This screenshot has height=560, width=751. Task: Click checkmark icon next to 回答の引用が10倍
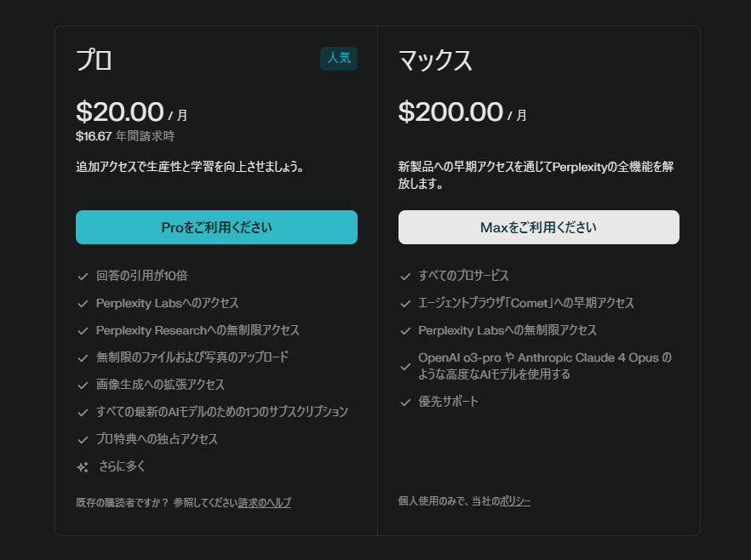[x=83, y=276]
